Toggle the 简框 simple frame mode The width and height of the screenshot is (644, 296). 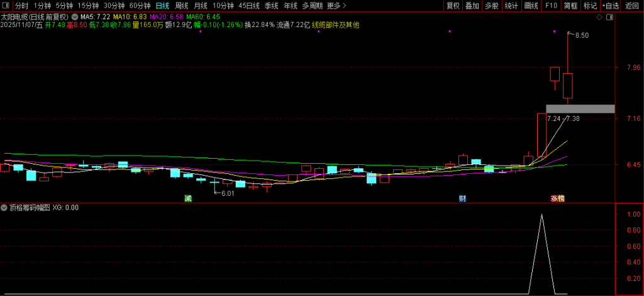(570, 6)
